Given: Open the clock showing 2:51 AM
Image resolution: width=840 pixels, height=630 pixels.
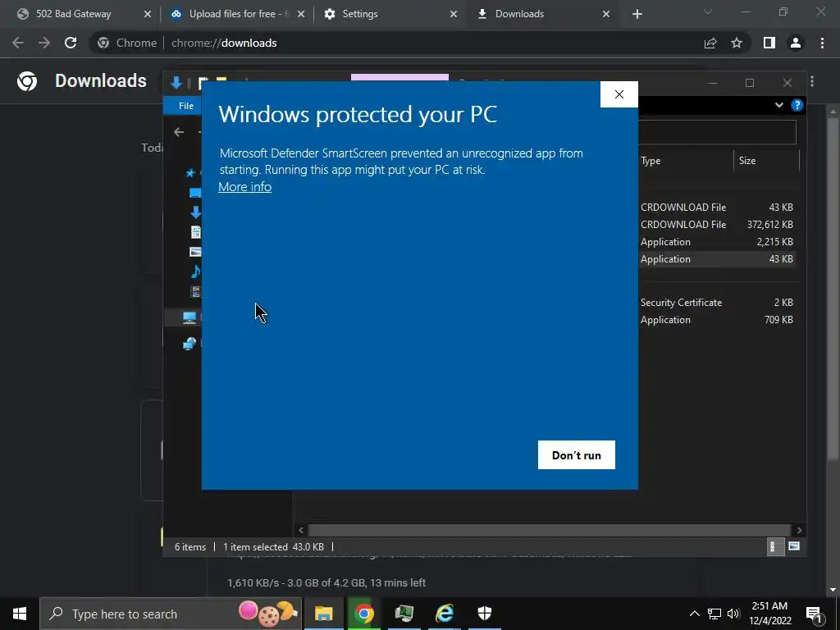Looking at the screenshot, I should pyautogui.click(x=769, y=614).
